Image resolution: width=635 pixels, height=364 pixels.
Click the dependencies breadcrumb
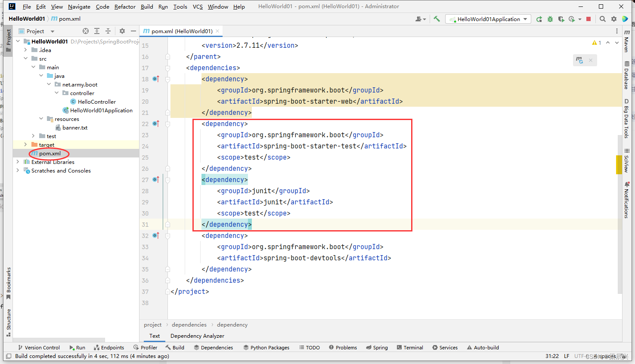tap(189, 325)
